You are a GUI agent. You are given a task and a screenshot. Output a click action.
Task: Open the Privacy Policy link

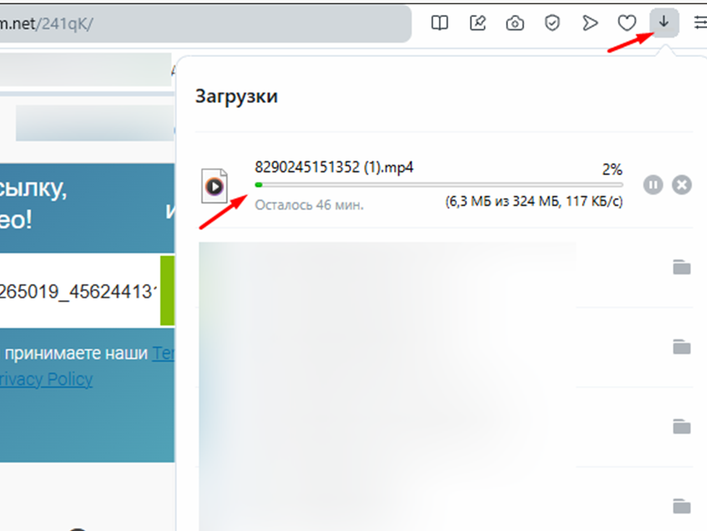46,380
